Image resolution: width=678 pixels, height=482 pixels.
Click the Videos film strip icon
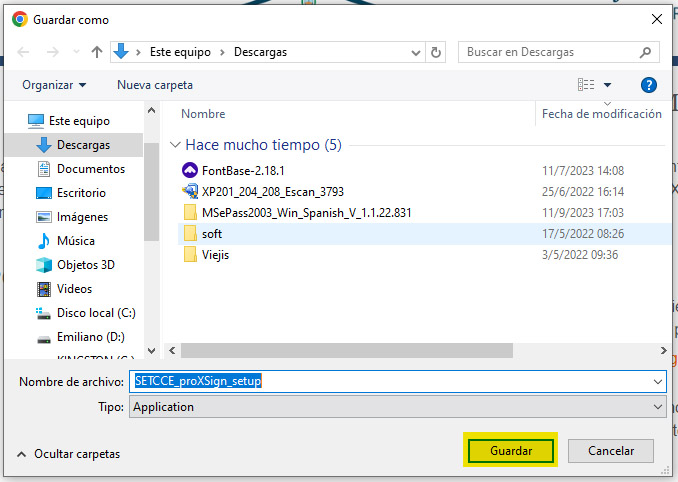[44, 289]
